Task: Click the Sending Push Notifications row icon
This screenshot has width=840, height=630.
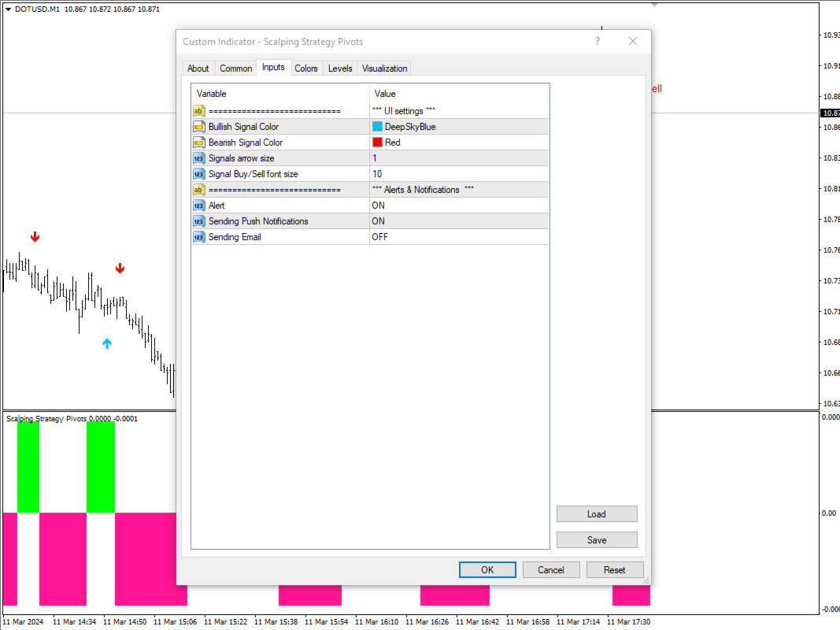Action: coord(198,221)
